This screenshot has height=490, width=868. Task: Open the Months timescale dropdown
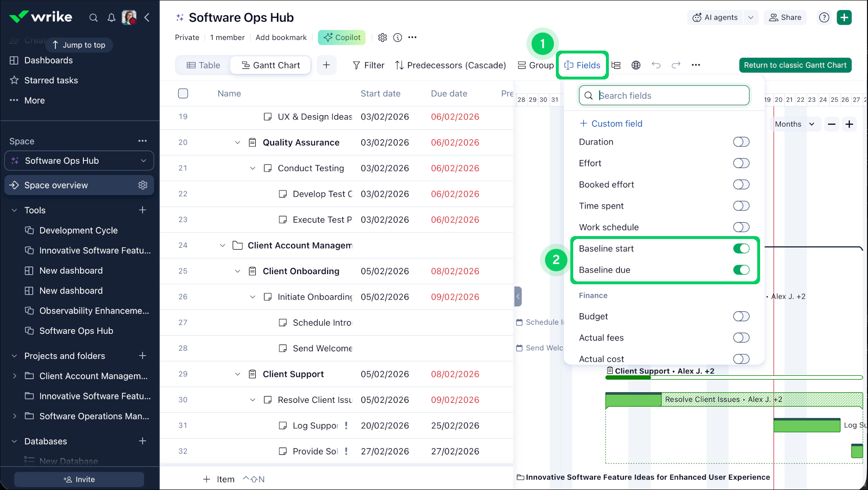coord(794,124)
